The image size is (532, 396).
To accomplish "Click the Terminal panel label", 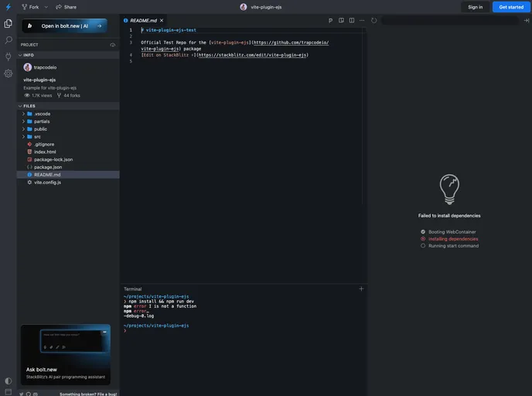I will pos(132,289).
